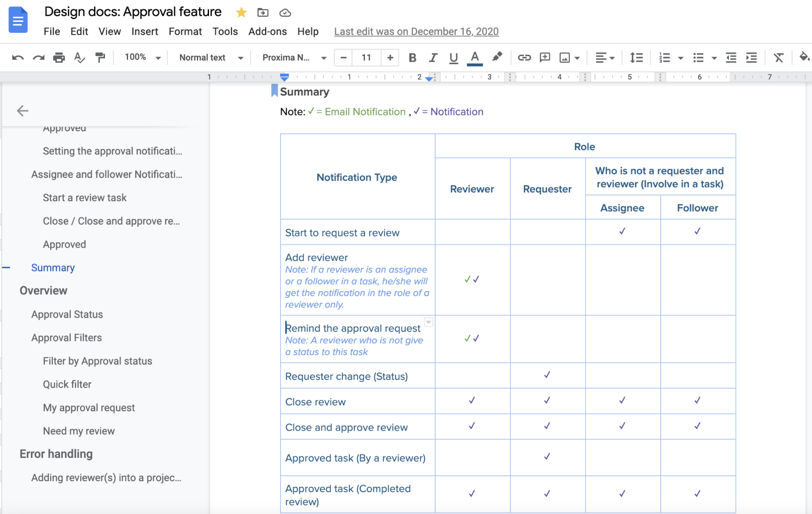
Task: Open the Help menu
Action: [x=308, y=31]
